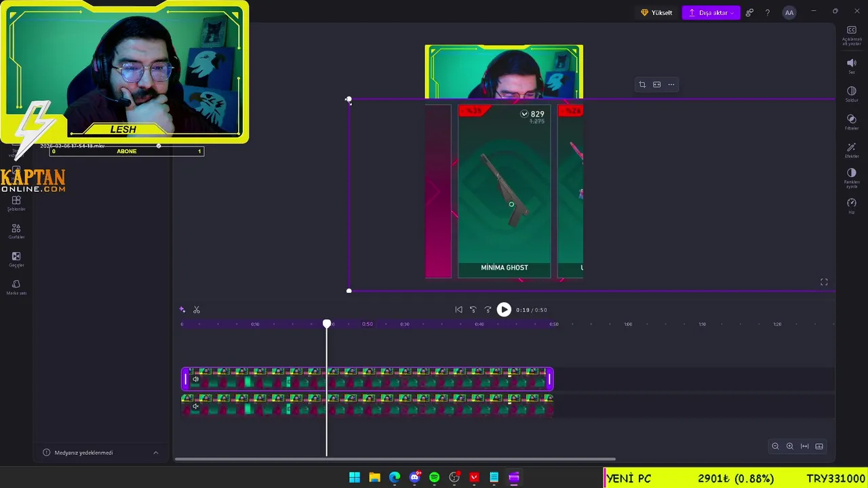Open more options in the floating toolbar
Screen dimensions: 868x488
coord(671,85)
